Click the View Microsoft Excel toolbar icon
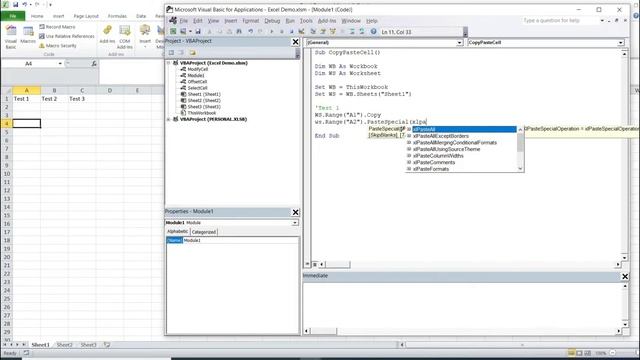 (x=173, y=31)
